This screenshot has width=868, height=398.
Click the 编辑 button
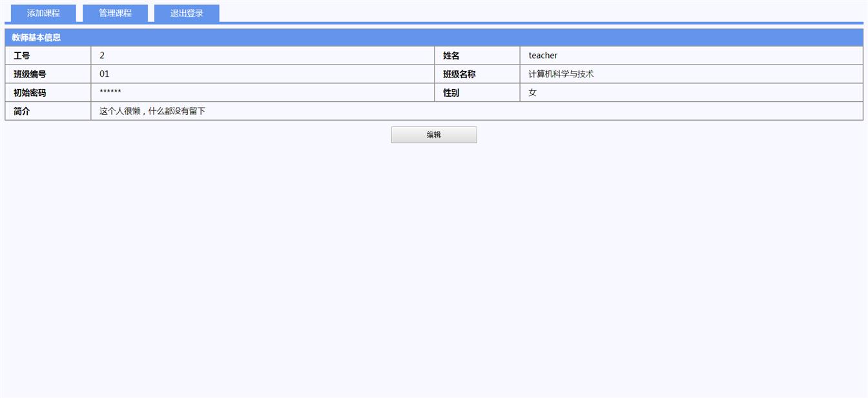pos(434,135)
